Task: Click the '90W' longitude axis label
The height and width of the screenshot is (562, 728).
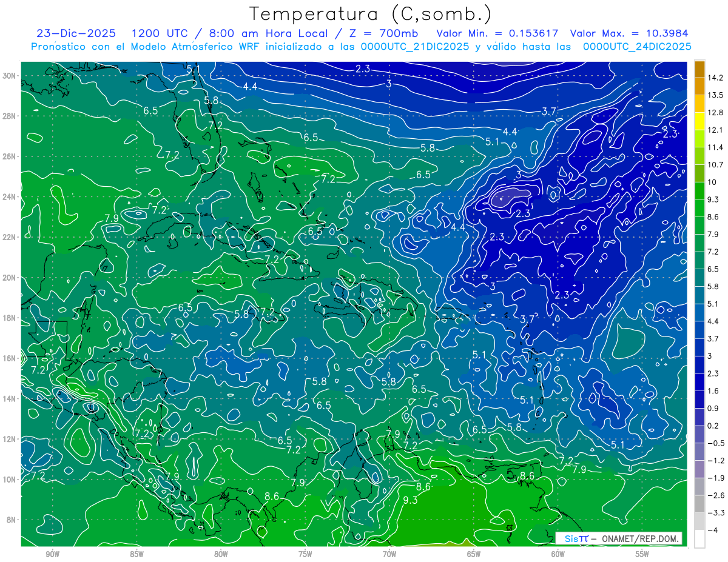Action: (52, 554)
